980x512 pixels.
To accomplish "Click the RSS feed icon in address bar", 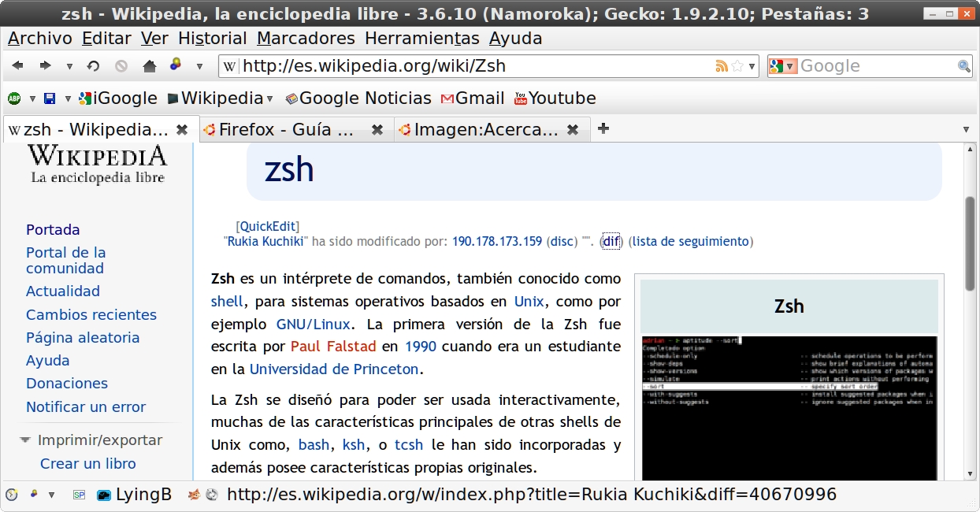I will click(722, 66).
